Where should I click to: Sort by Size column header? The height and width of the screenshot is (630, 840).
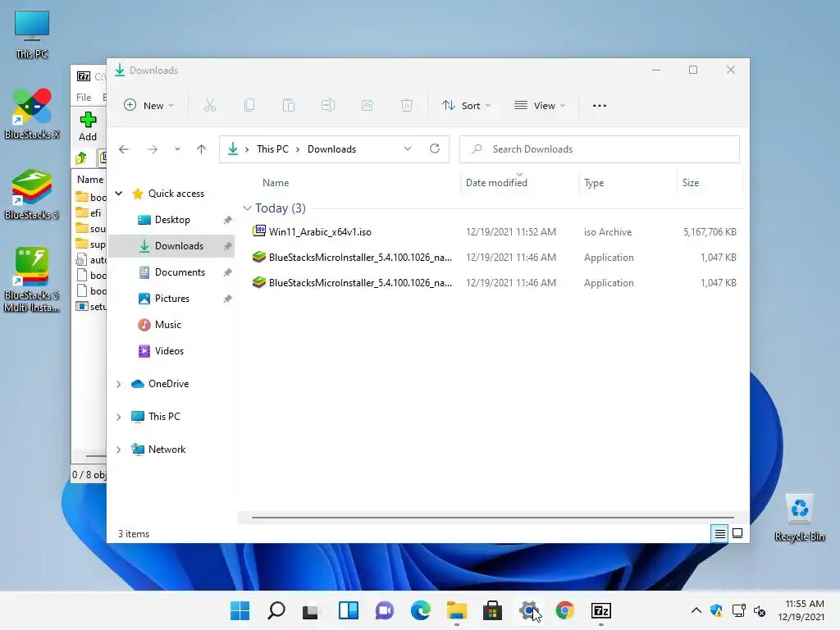691,183
